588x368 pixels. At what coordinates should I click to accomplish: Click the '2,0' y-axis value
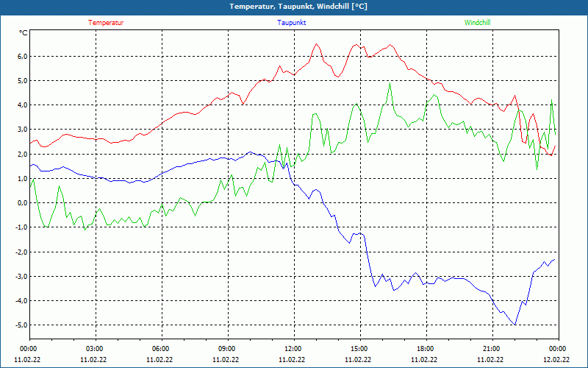23,155
